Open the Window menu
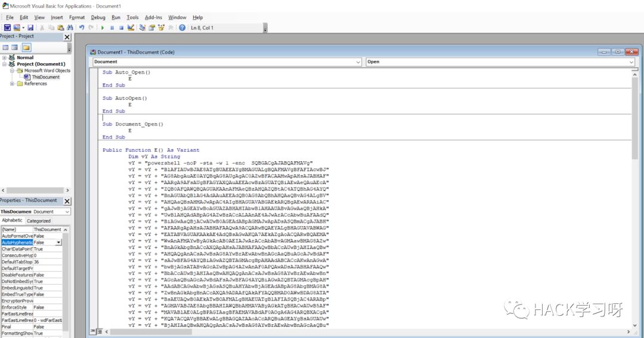 [x=177, y=17]
